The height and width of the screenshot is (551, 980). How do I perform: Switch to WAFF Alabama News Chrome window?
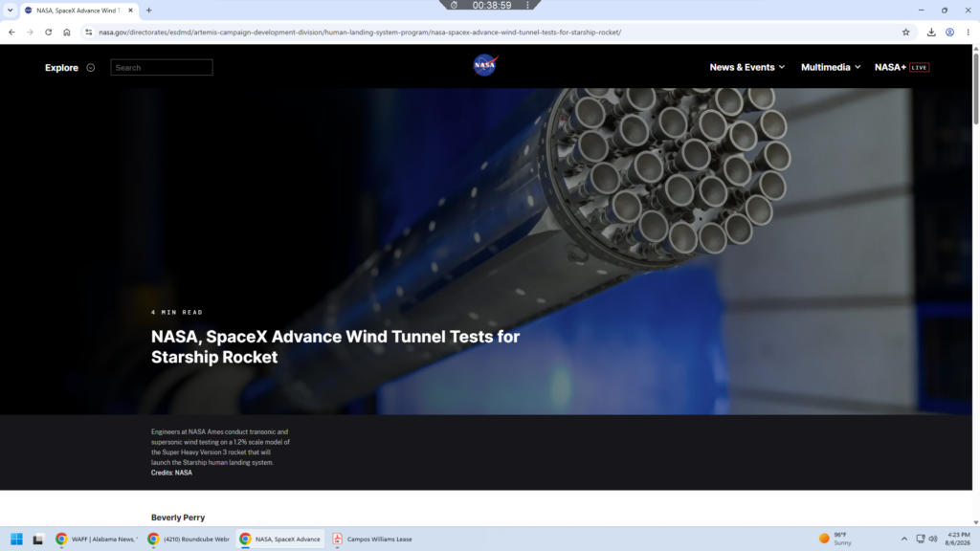[97, 539]
